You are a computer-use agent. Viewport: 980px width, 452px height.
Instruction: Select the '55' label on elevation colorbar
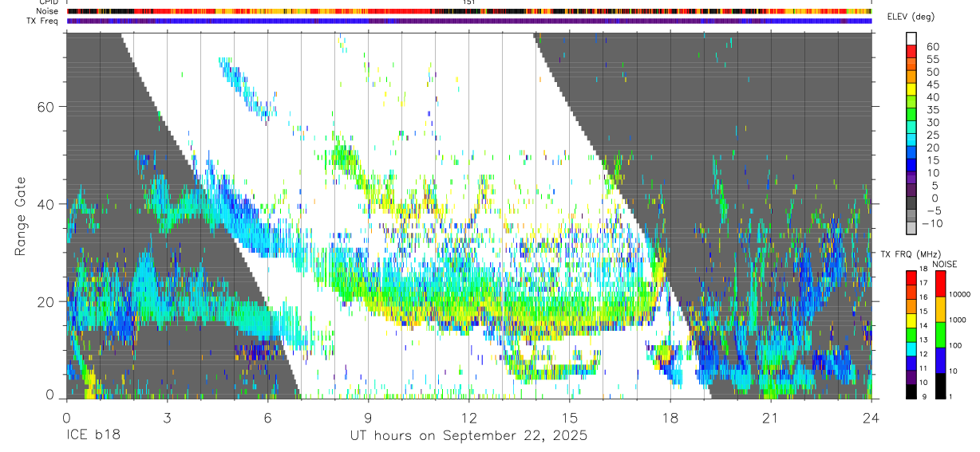click(932, 60)
